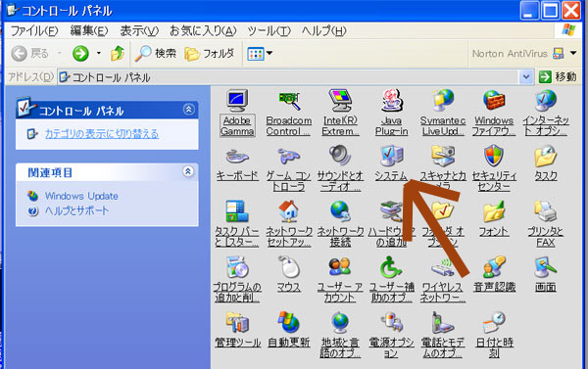
Task: Open the Edit (編集) menu
Action: (89, 30)
